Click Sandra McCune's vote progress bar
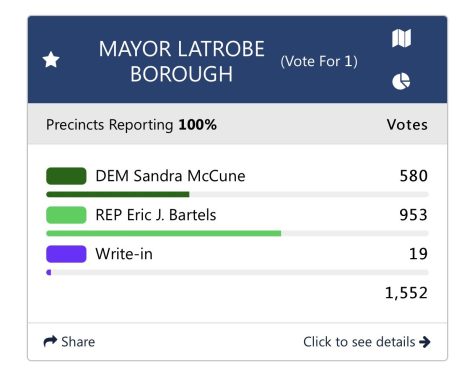The width and height of the screenshot is (475, 372). pyautogui.click(x=237, y=194)
